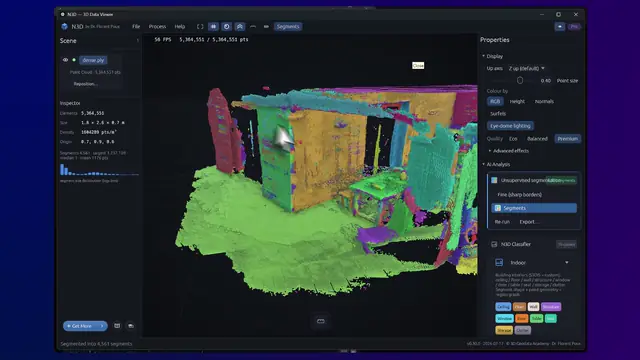Select the dense.ply layer item
This screenshot has width=640, height=360.
point(93,60)
